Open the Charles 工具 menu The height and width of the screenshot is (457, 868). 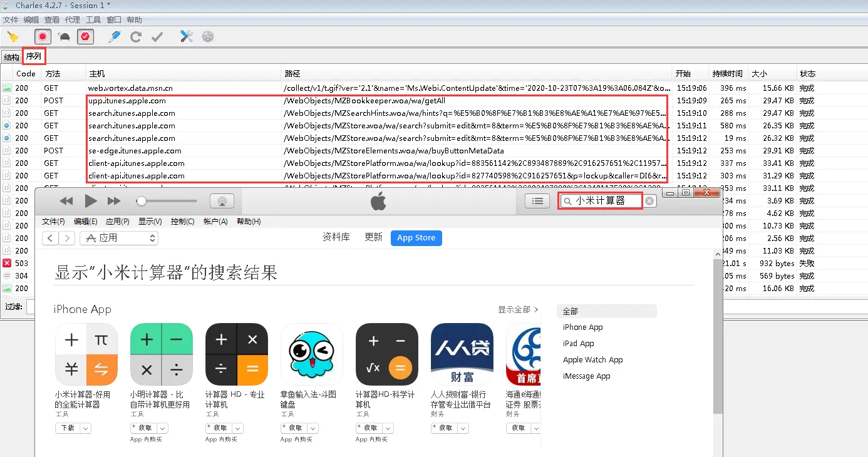tap(93, 20)
